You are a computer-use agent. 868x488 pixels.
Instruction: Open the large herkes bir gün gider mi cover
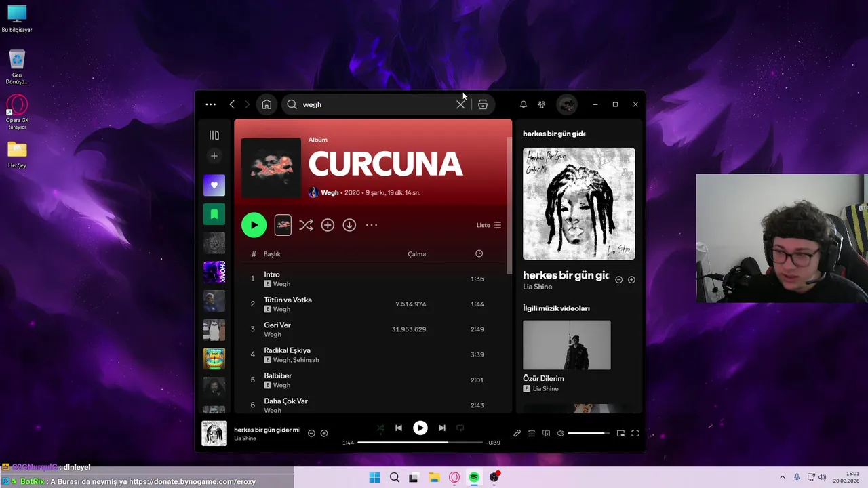coord(579,203)
